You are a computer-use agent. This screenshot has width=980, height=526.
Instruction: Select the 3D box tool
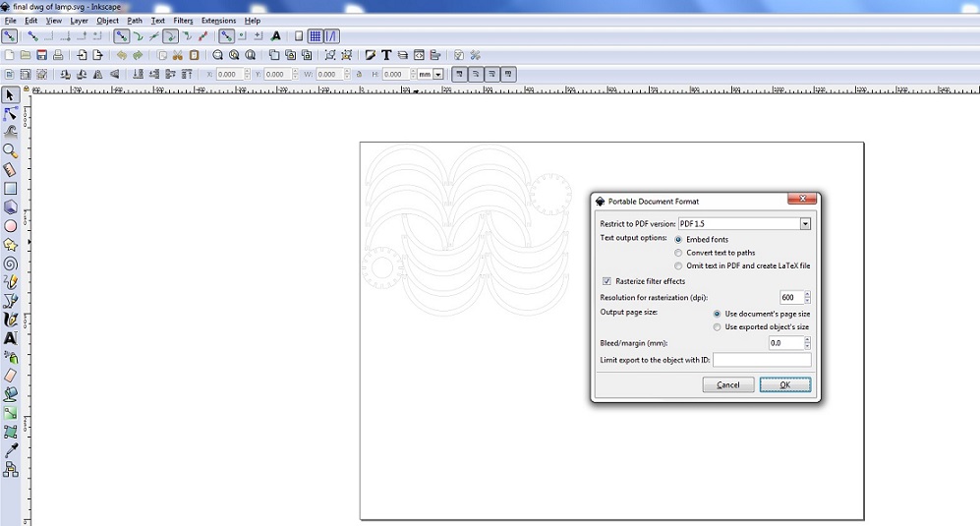[10, 207]
